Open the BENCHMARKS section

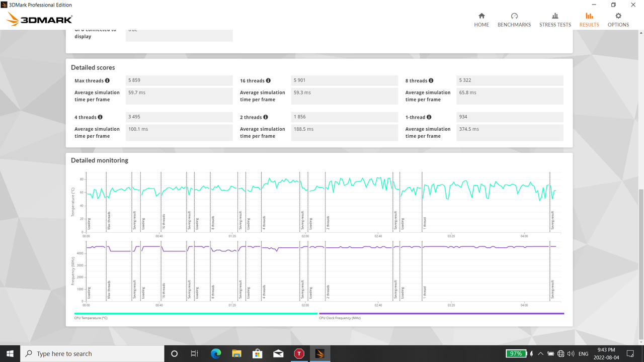click(x=514, y=19)
